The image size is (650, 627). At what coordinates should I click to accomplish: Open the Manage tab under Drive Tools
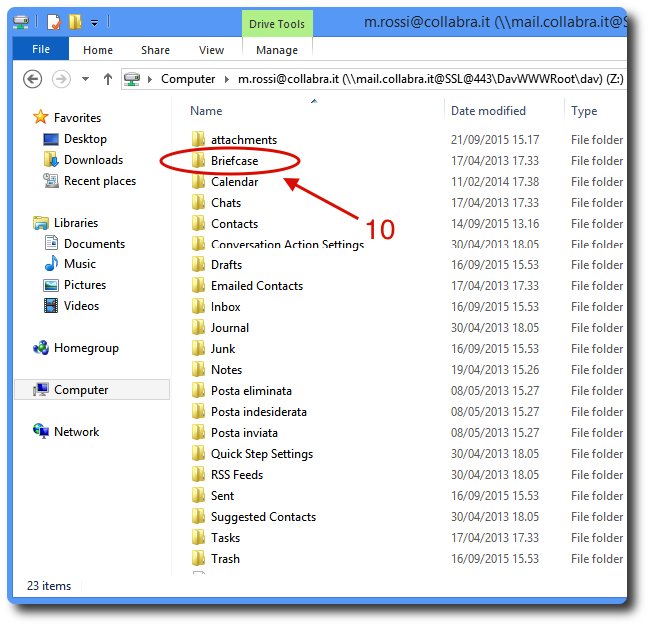(277, 50)
